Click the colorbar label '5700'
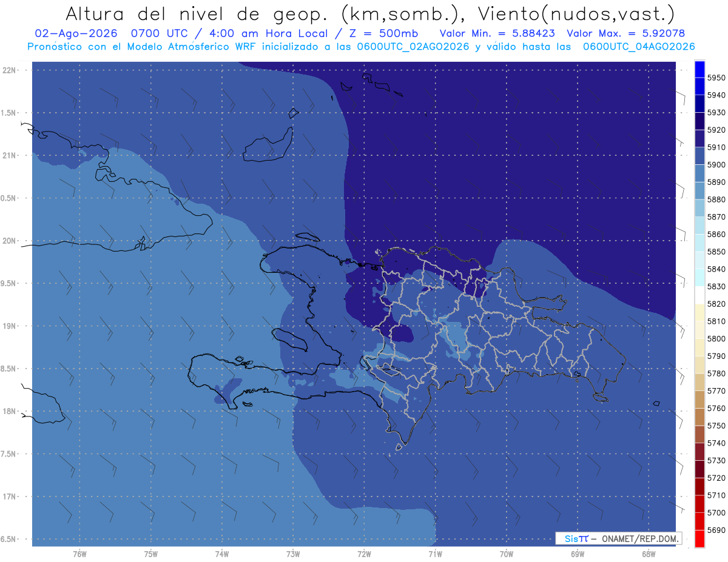 coord(716,513)
